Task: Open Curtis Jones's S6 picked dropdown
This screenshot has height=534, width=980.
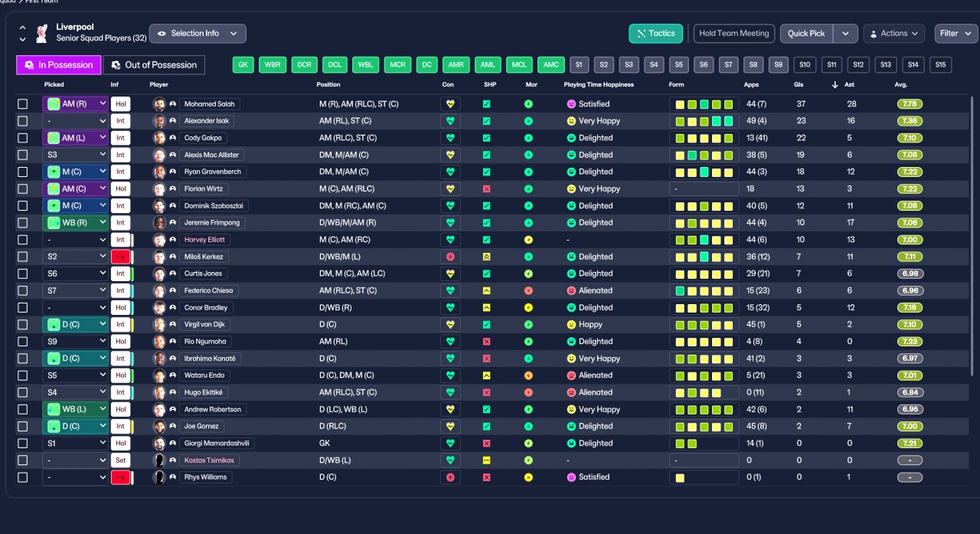Action: click(x=76, y=274)
